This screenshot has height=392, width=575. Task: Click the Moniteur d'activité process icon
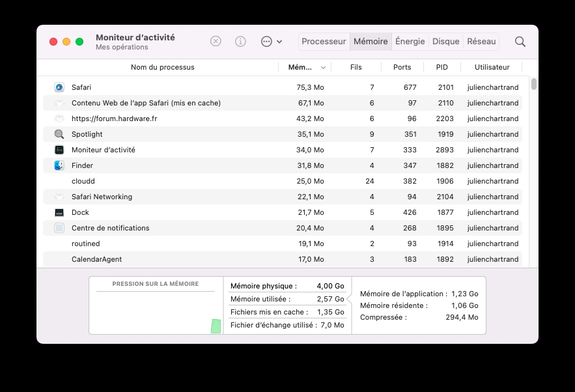(x=59, y=150)
